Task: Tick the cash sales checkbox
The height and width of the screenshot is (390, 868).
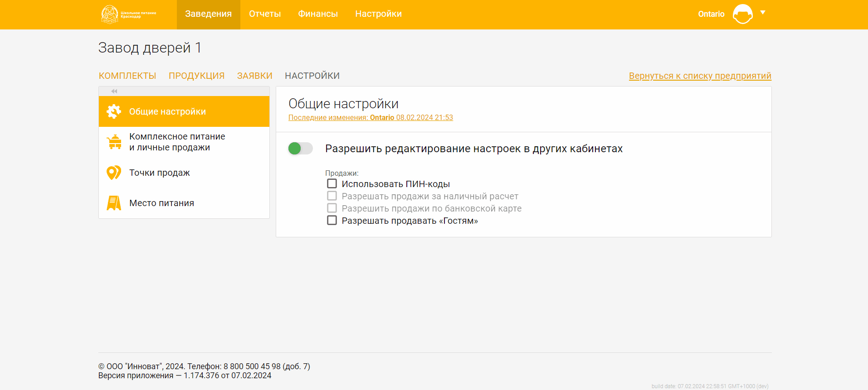Action: 332,196
